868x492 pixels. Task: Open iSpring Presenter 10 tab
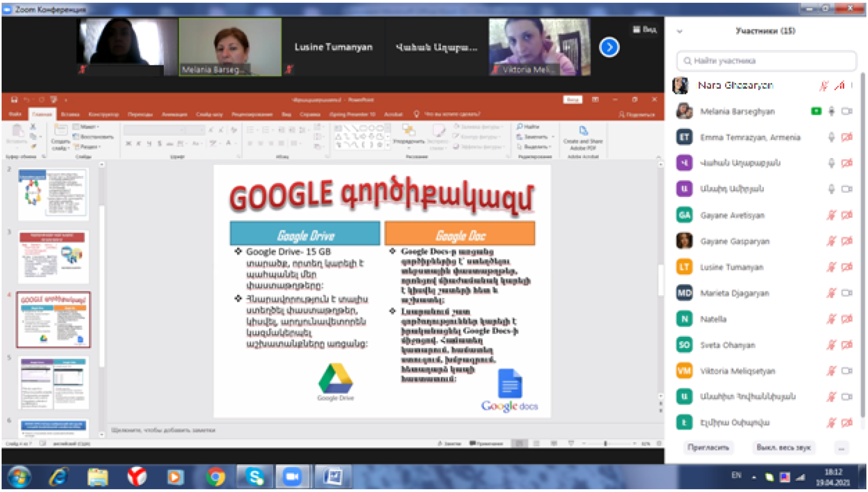[352, 115]
